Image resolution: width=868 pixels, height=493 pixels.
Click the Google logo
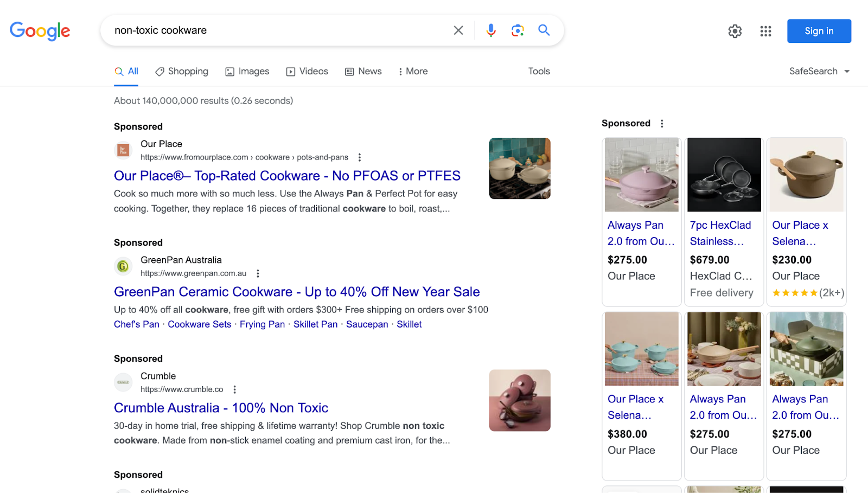(x=40, y=31)
